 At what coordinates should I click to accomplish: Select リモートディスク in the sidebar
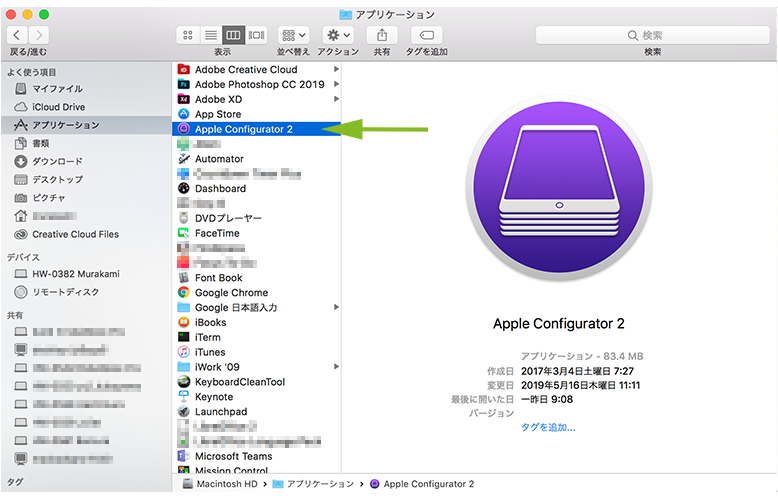pos(56,292)
